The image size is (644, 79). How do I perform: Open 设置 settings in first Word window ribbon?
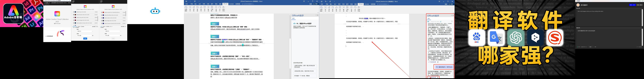pyautogui.click(x=216, y=9)
